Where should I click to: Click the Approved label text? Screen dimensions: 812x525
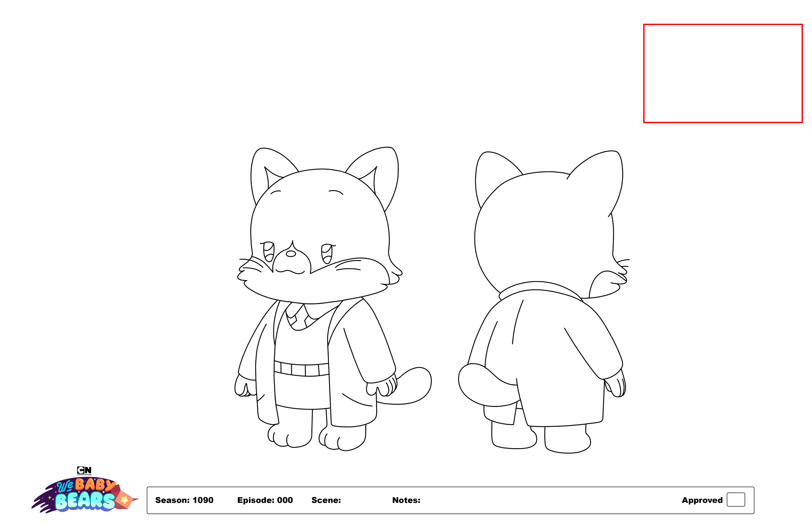(x=702, y=500)
